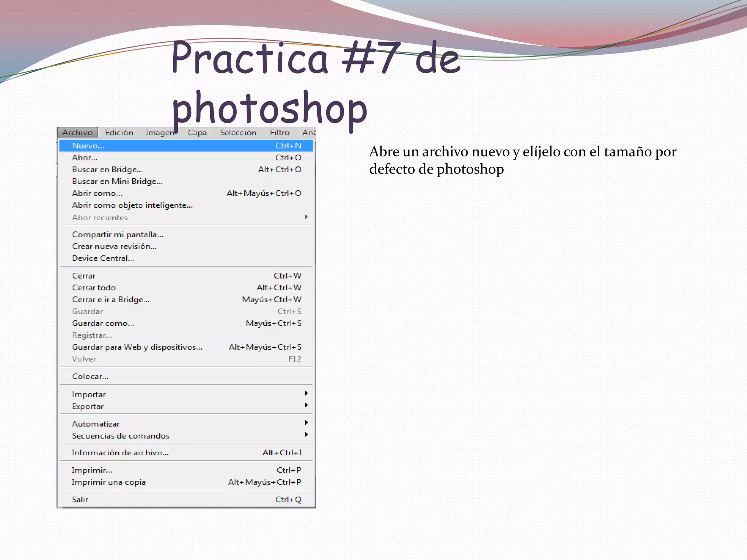Click Salir to quit Photoshop
Screen dimensions: 747x560
point(80,500)
